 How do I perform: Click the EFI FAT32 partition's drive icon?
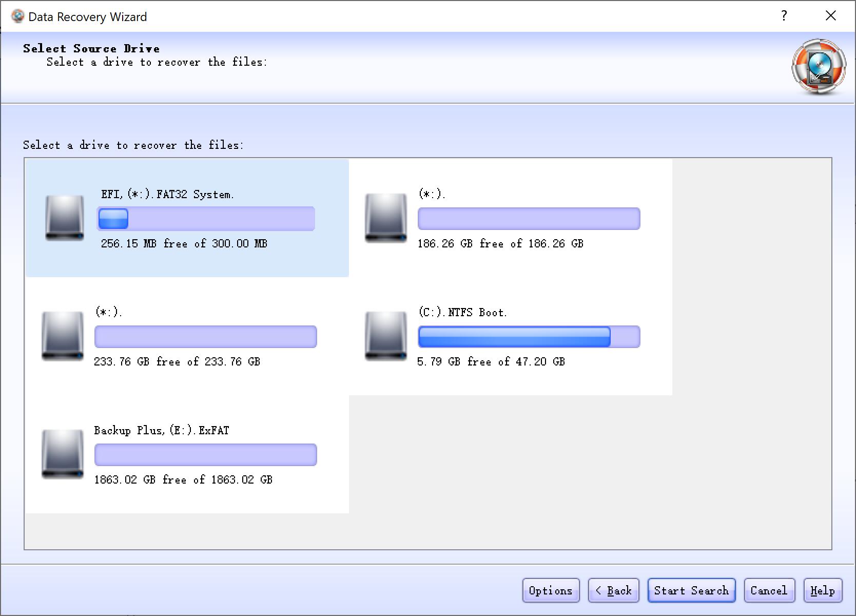pyautogui.click(x=64, y=218)
